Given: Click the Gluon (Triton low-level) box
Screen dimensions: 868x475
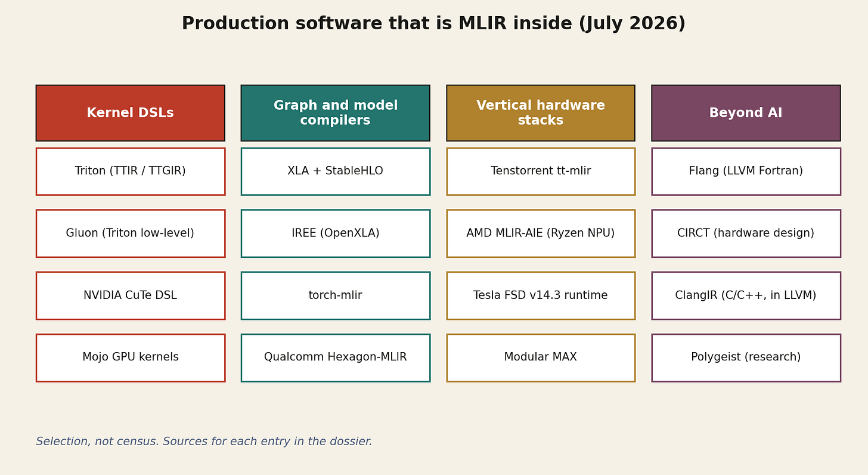Looking at the screenshot, I should click(131, 233).
